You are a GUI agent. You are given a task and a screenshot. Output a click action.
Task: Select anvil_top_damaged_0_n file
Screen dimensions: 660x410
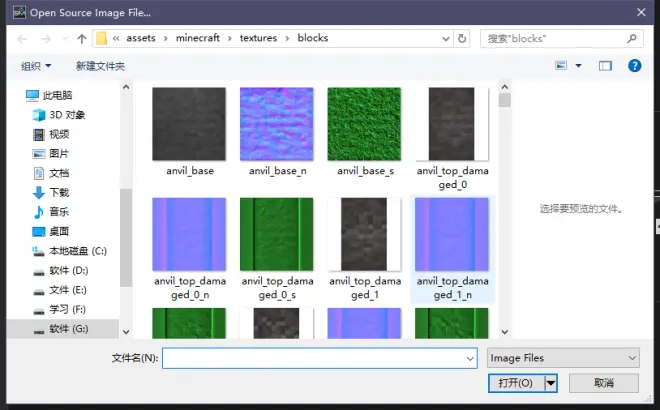189,249
